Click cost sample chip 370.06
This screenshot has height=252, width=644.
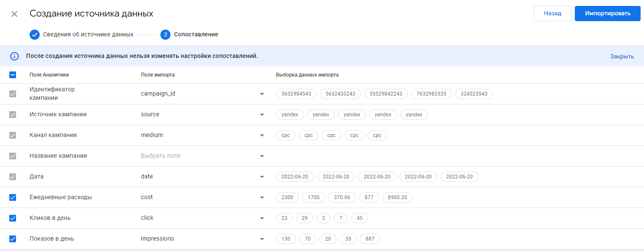coord(342,197)
